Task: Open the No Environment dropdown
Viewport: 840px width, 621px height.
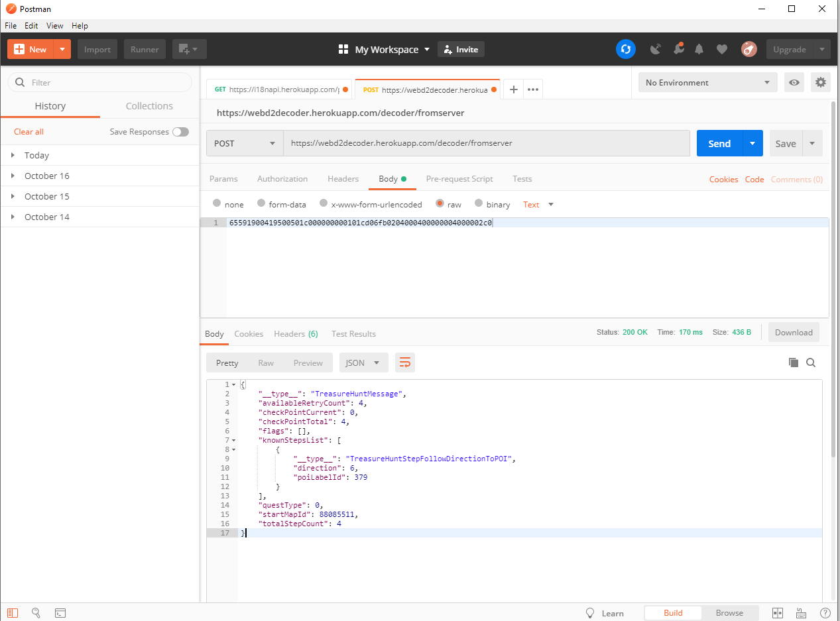Action: pos(708,82)
